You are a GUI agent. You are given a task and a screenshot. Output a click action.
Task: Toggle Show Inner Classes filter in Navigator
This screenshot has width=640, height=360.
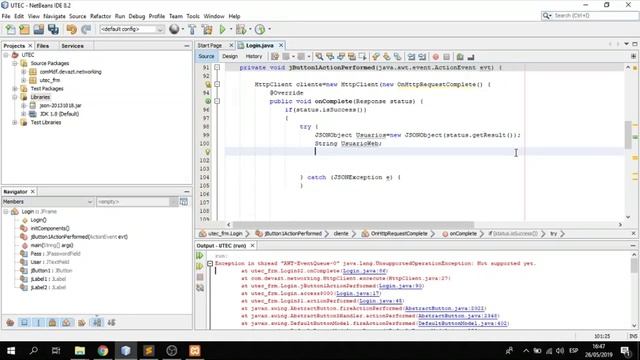[67, 323]
